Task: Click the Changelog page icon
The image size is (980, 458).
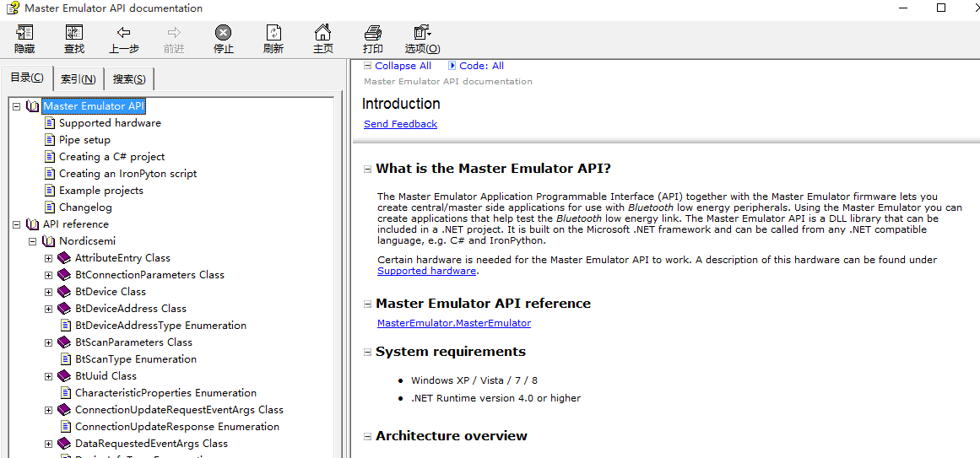Action: (x=50, y=207)
